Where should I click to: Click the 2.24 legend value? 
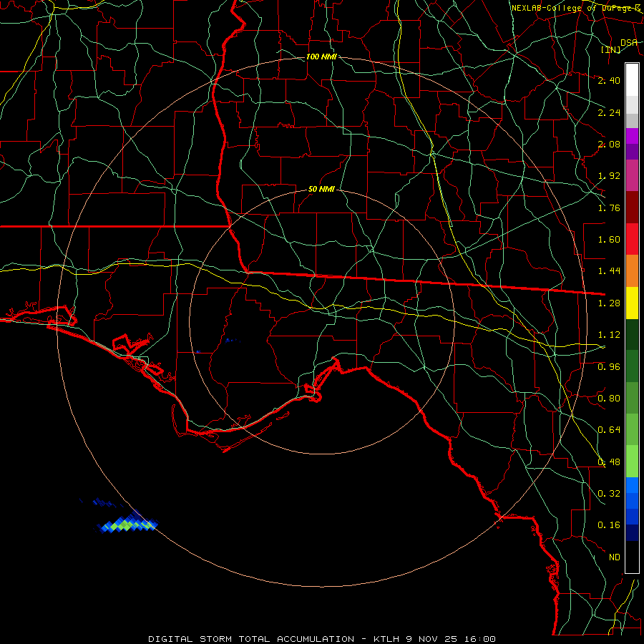tap(609, 112)
